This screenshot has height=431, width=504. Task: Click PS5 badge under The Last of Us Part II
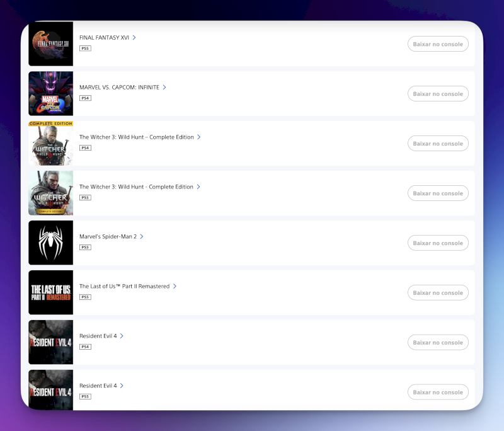[85, 297]
